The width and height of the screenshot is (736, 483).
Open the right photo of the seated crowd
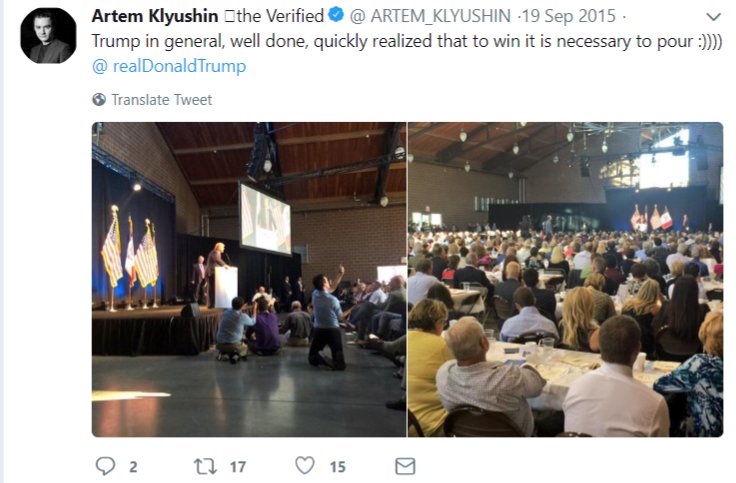566,279
